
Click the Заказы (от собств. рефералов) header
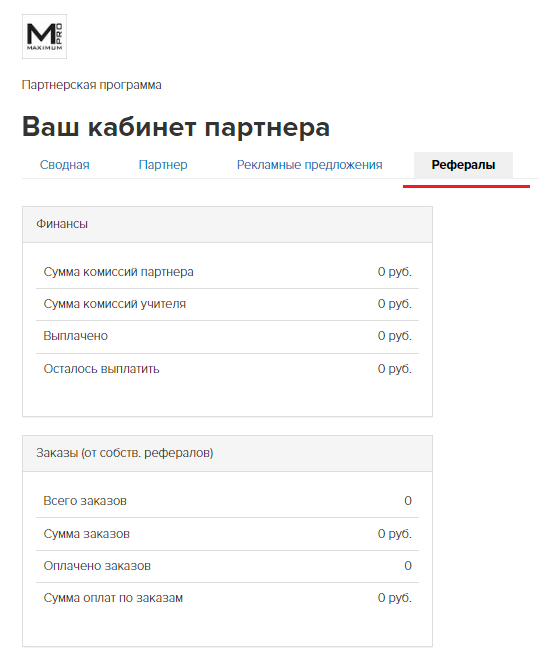(227, 453)
